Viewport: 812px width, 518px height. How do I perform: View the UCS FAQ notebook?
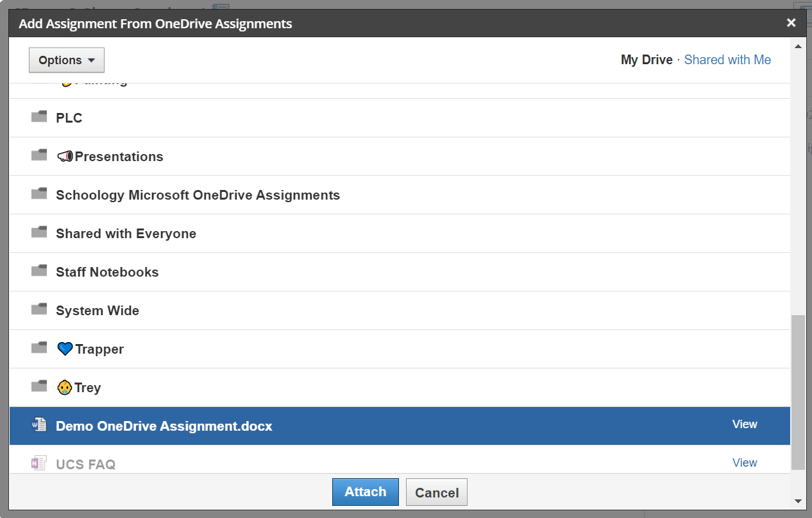click(744, 463)
